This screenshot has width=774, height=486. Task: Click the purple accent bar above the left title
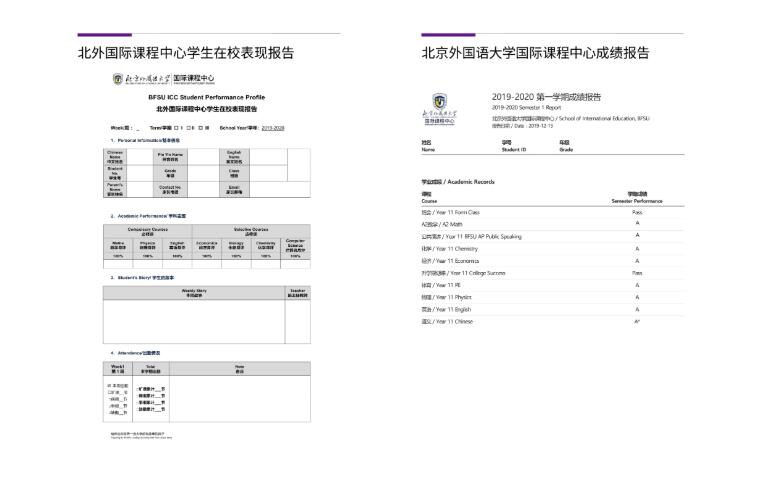click(103, 35)
